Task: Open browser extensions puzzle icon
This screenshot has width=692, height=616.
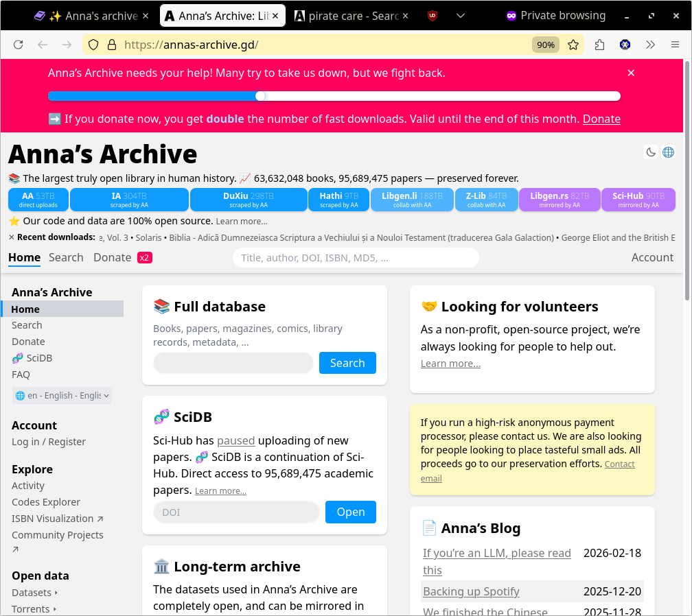Action: point(599,45)
